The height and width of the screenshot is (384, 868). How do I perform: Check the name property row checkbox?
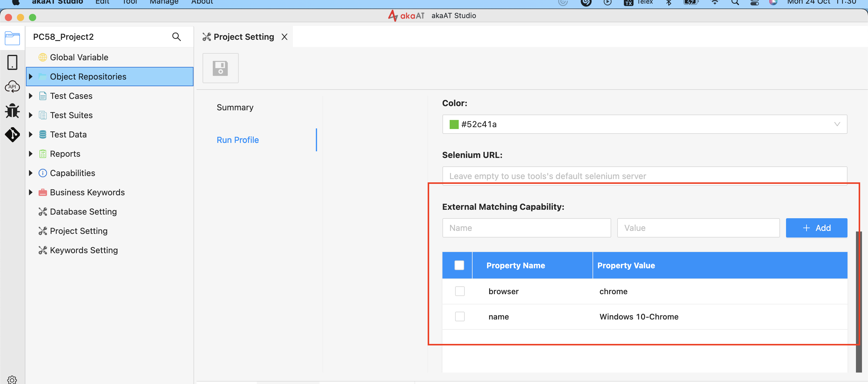460,316
